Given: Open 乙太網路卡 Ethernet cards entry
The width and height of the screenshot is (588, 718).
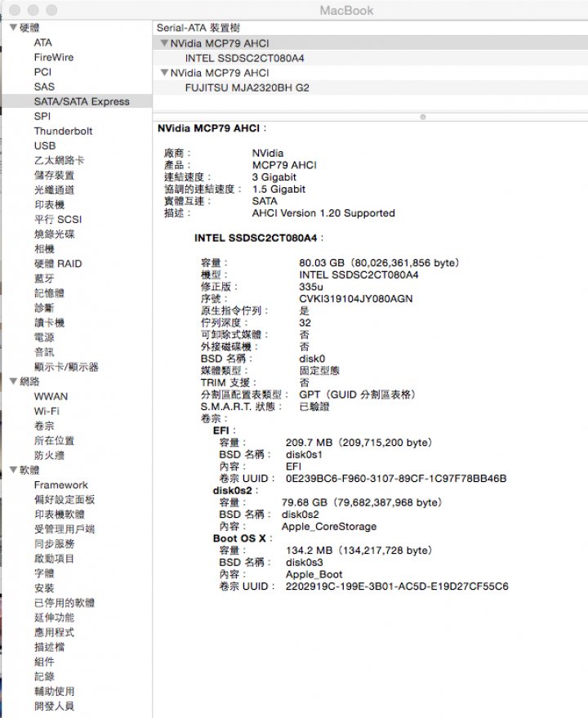Looking at the screenshot, I should click(x=59, y=160).
